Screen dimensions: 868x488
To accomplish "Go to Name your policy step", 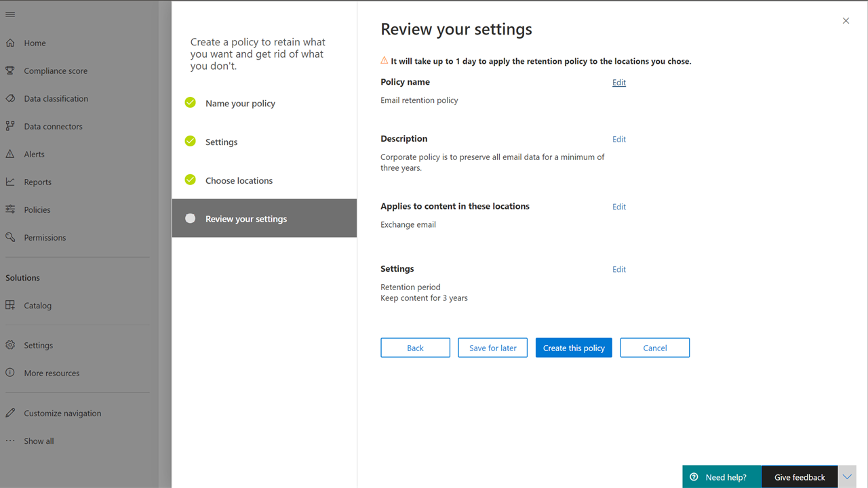I will 240,104.
